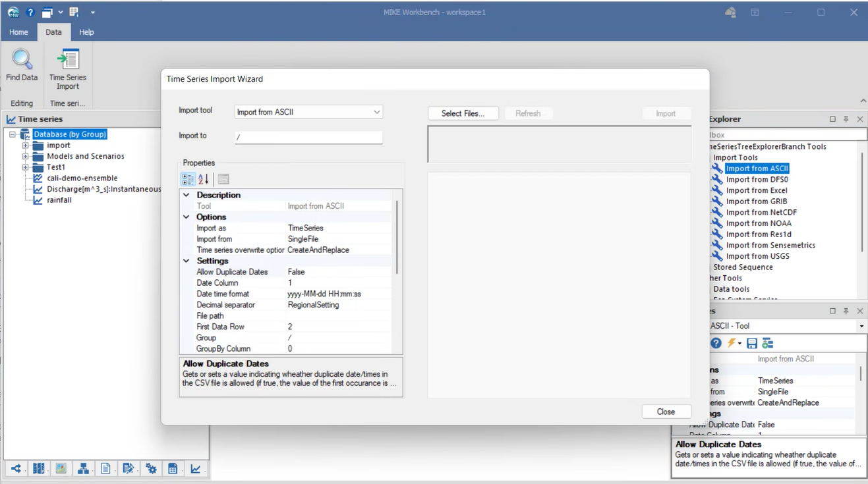
Task: Select Import from SingleFile value in wizard
Action: click(303, 239)
